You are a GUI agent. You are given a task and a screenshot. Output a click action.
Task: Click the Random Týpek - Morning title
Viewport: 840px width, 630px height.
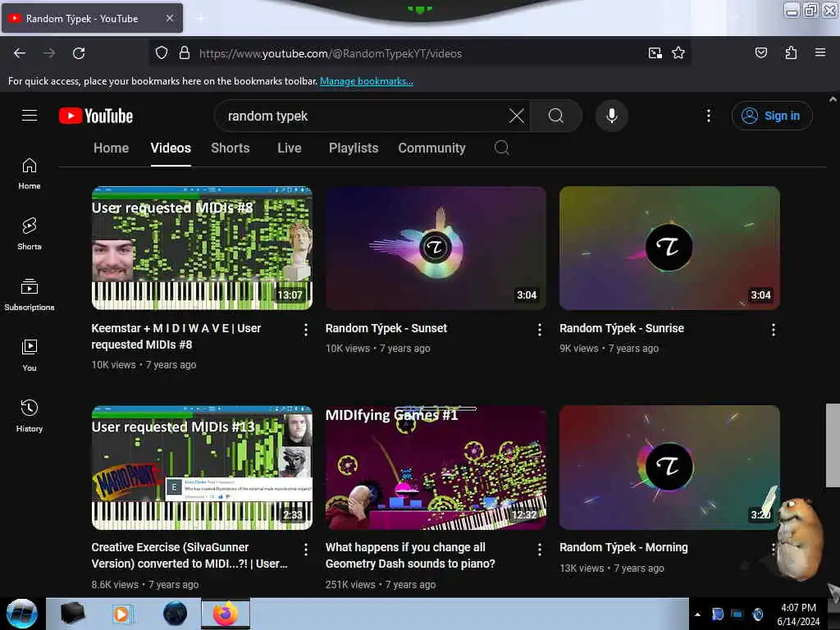(623, 547)
